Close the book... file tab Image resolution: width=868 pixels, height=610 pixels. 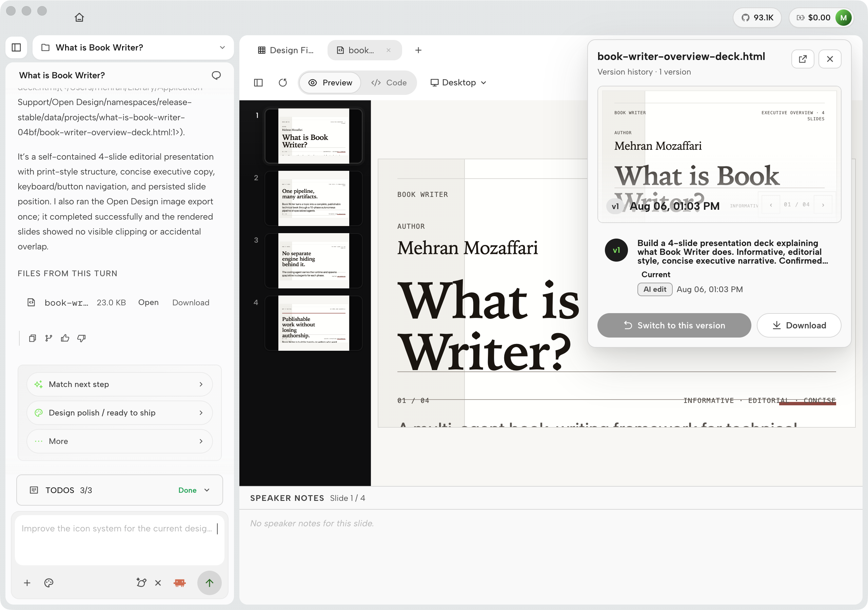389,50
